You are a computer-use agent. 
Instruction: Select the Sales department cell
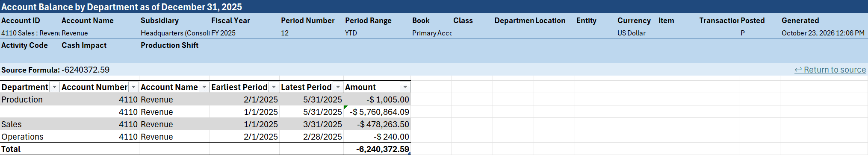click(x=30, y=124)
